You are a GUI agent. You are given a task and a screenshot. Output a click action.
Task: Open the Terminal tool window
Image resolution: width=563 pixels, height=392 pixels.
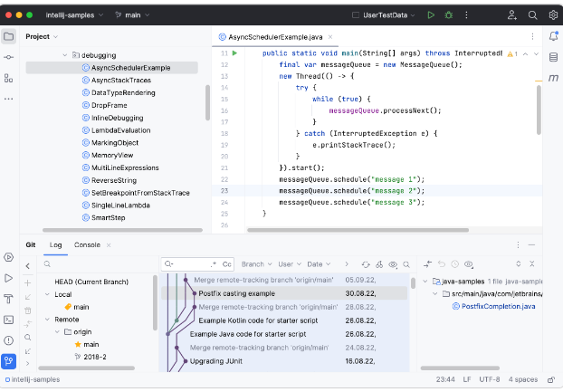pos(9,320)
